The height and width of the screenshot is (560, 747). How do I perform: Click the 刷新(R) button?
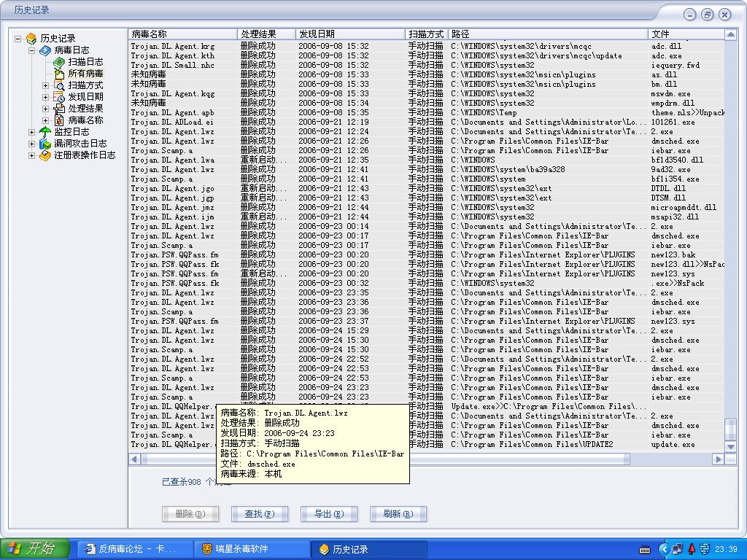coord(398,514)
